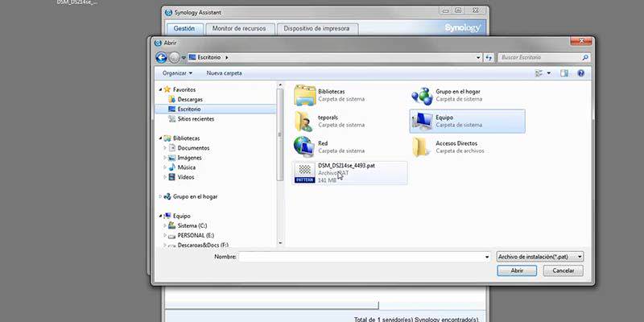Click the Nombre filename input field
The height and width of the screenshot is (322, 644).
click(x=361, y=257)
